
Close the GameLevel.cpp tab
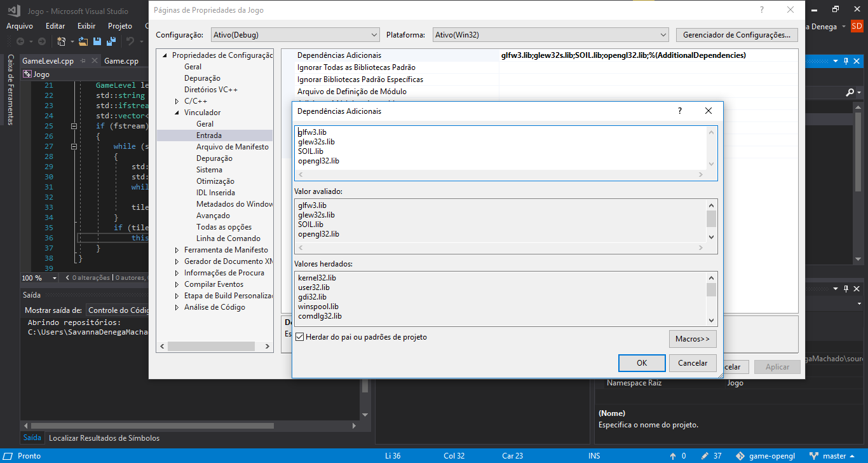pos(95,61)
